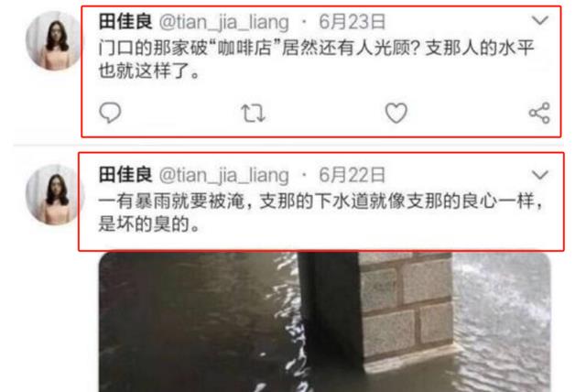Screen dimensions: 586x392
Task: Click the line reading 是坏的臭的。
Action: coord(149,224)
